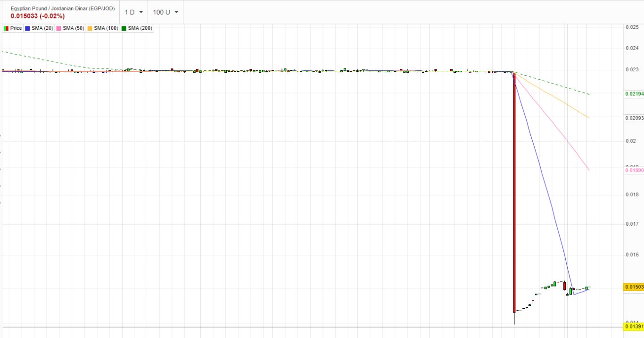
Task: Click the last green candle on the right
Action: tap(587, 287)
